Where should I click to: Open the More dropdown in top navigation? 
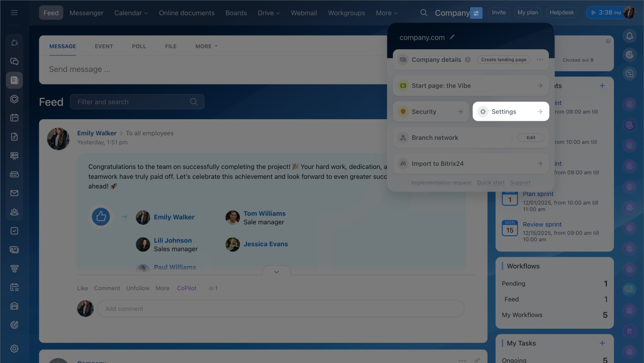tap(386, 13)
